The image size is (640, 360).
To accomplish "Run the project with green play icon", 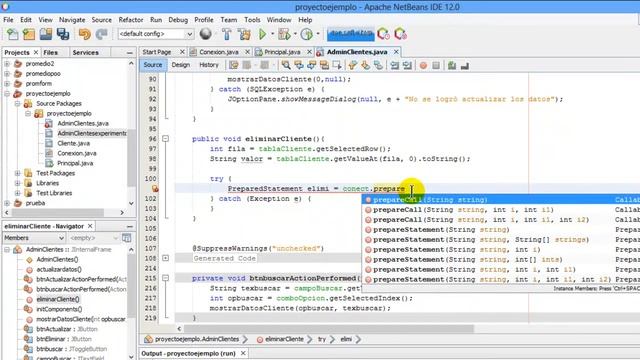I will tap(262, 34).
